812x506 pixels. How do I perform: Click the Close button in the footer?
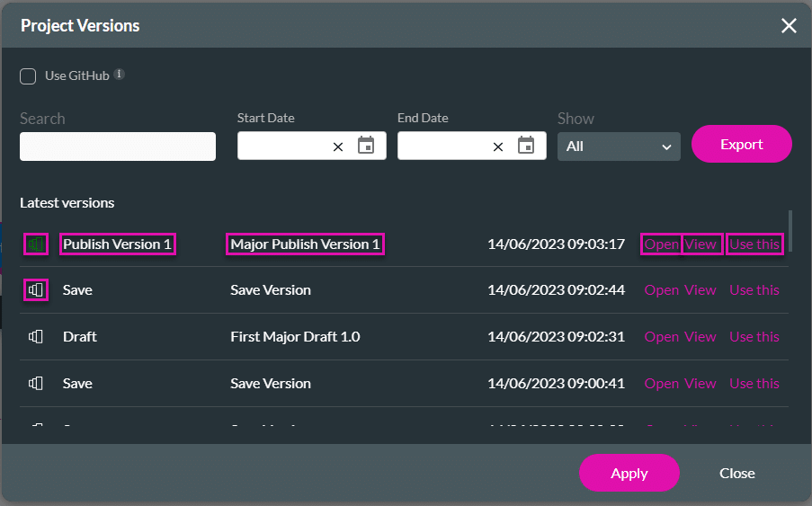tap(736, 473)
